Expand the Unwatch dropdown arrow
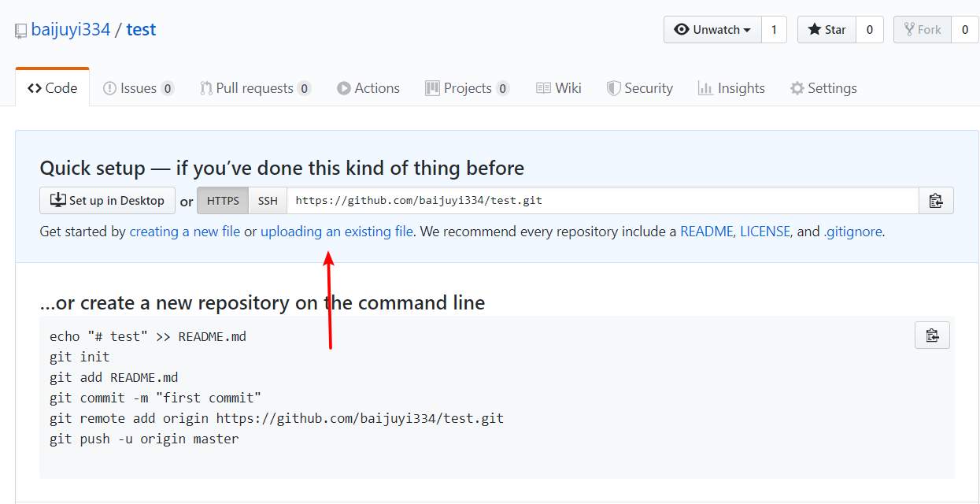This screenshot has width=980, height=504. (x=747, y=31)
